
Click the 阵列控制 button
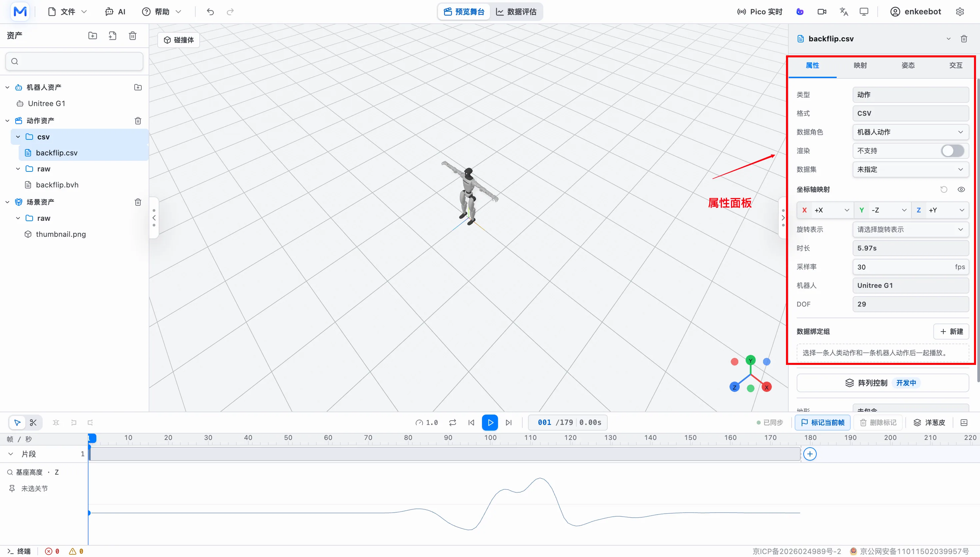tap(883, 383)
